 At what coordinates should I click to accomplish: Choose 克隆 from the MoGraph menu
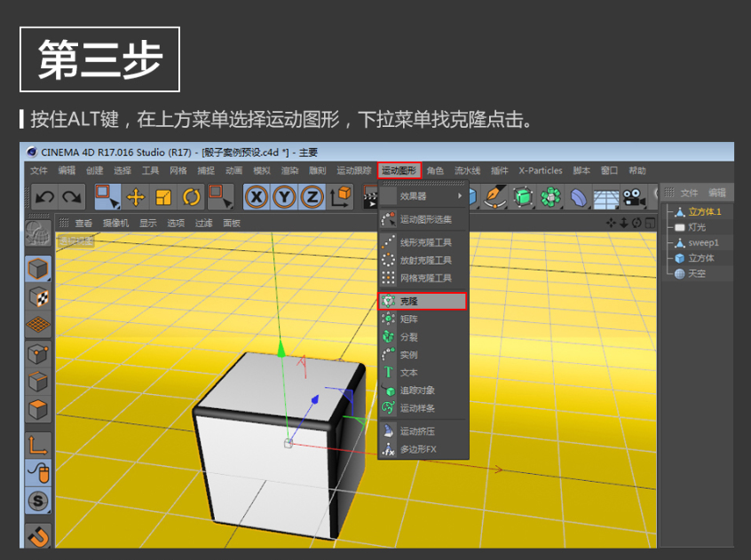(422, 302)
